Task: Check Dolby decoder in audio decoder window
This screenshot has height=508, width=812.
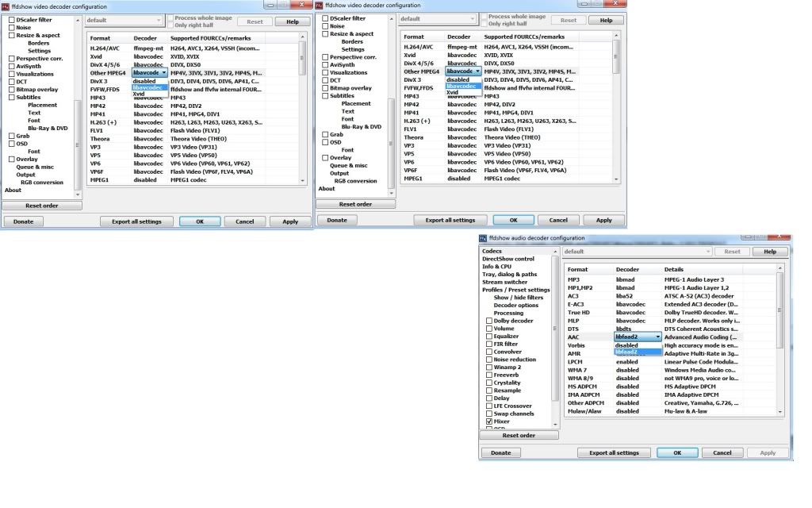Action: pyautogui.click(x=488, y=321)
